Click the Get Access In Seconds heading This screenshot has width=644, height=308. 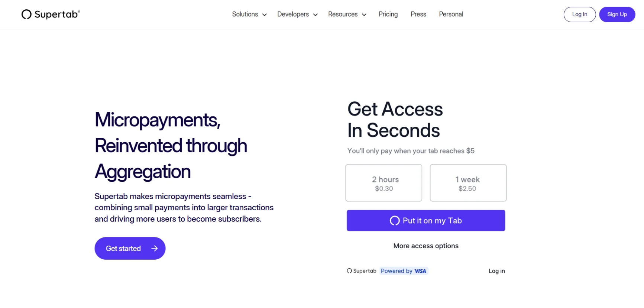(395, 120)
